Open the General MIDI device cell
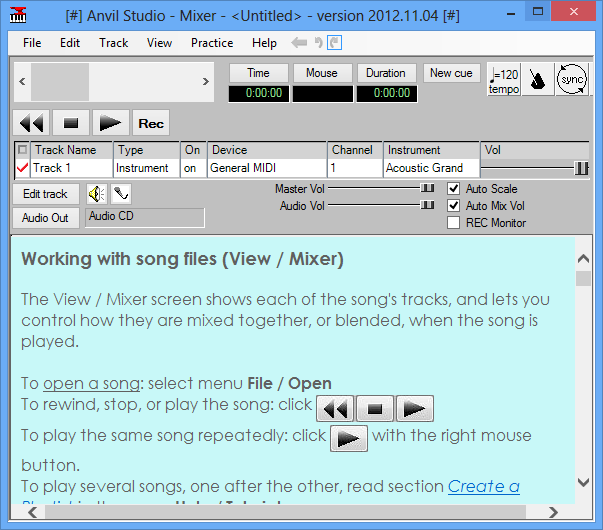Viewport: 603px width, 530px height. [267, 168]
